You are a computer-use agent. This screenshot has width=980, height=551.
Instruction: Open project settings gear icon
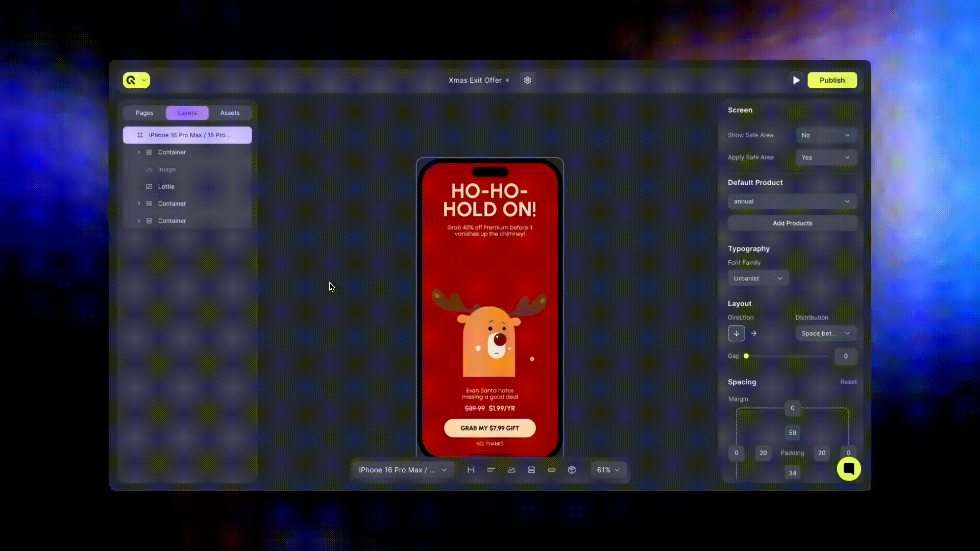527,80
